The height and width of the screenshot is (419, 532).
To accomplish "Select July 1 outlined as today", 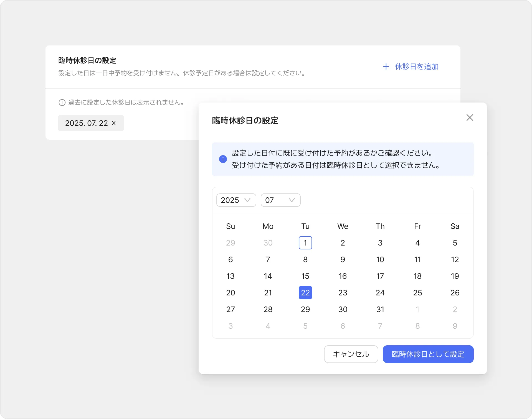I will [305, 243].
